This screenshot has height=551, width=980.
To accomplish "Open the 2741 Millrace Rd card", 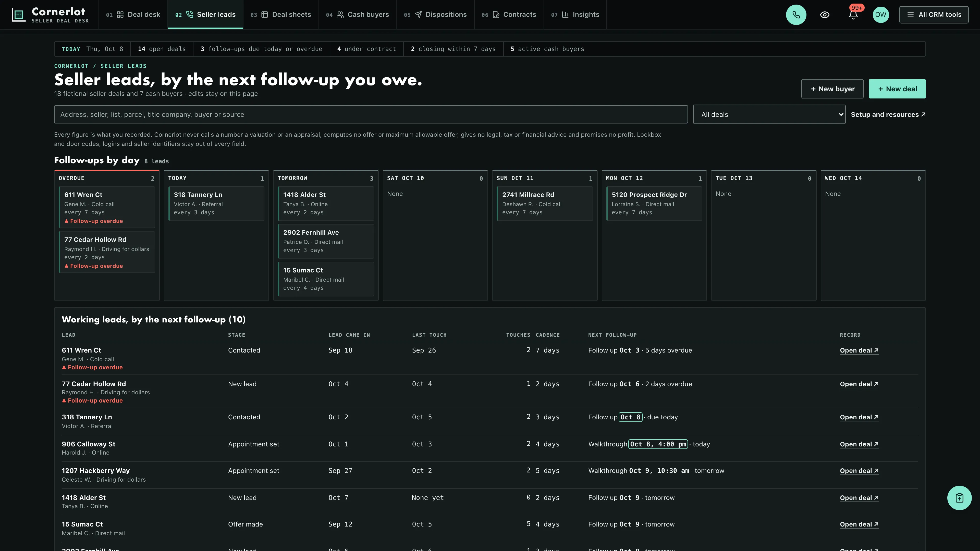I will (x=545, y=204).
